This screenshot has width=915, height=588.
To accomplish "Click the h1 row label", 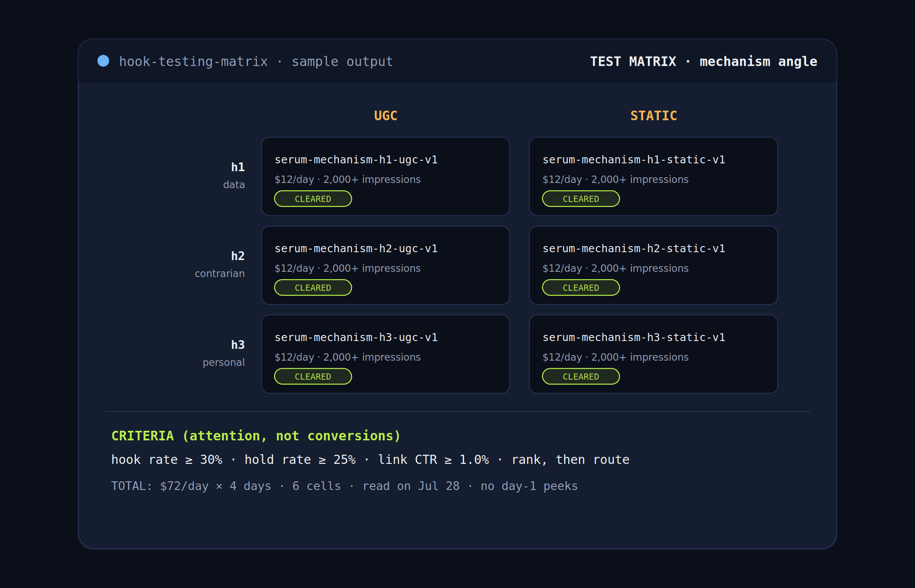I will 238,167.
